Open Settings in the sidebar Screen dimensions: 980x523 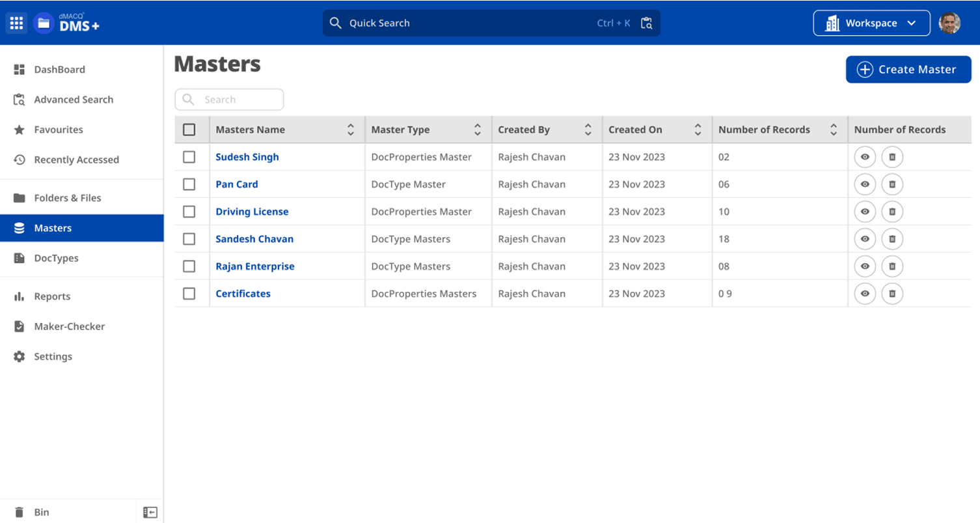coord(82,356)
